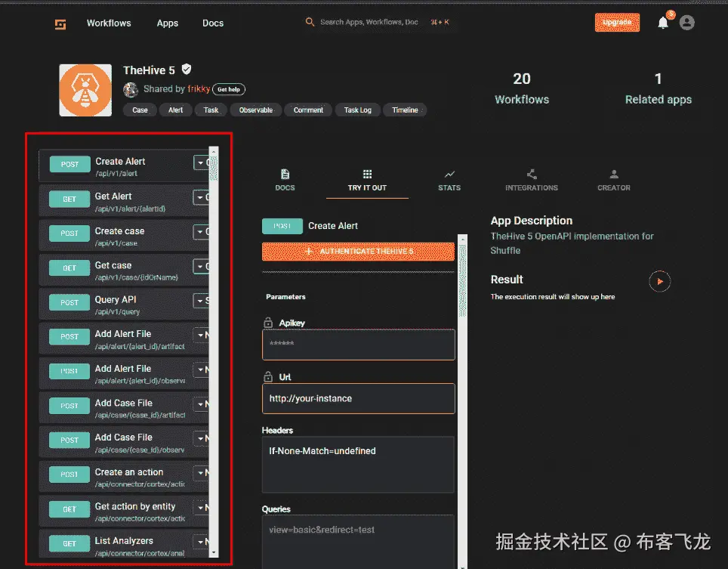Open the notifications bell

pos(663,23)
